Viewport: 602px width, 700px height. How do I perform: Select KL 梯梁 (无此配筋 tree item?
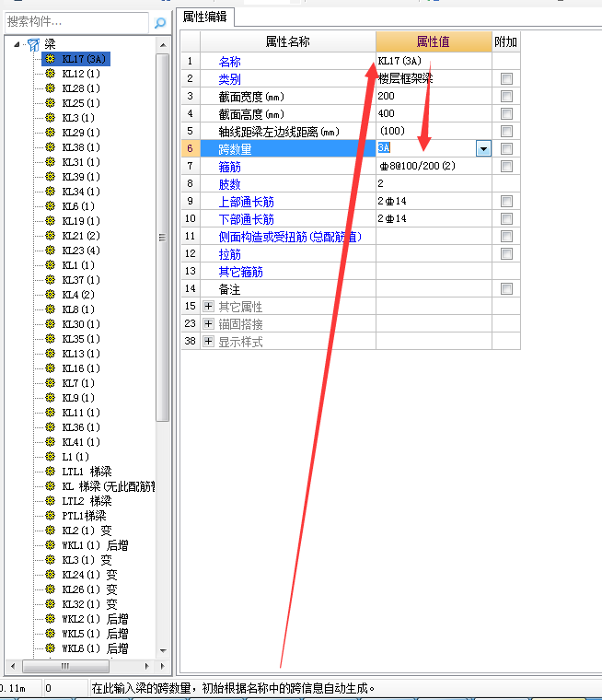pos(109,486)
